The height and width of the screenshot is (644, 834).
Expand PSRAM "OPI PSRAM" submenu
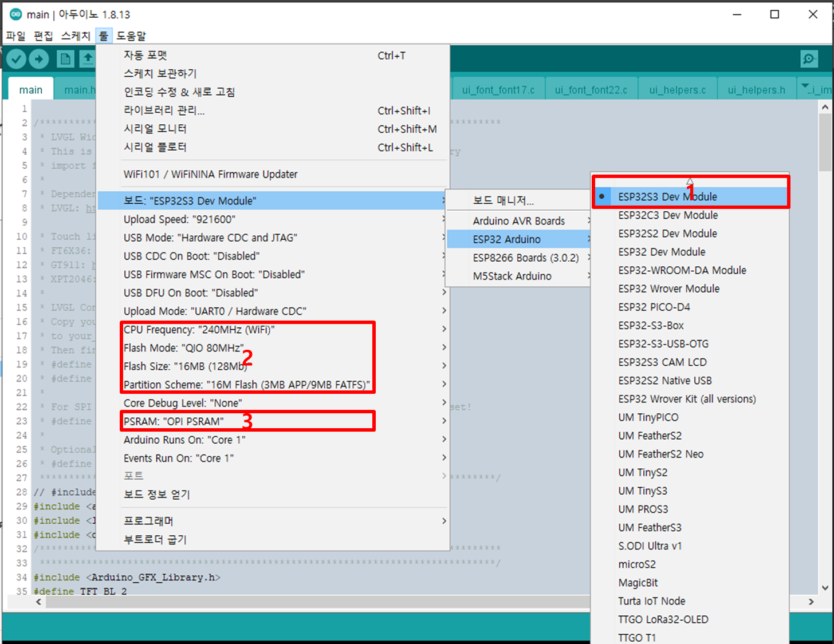pos(273,421)
